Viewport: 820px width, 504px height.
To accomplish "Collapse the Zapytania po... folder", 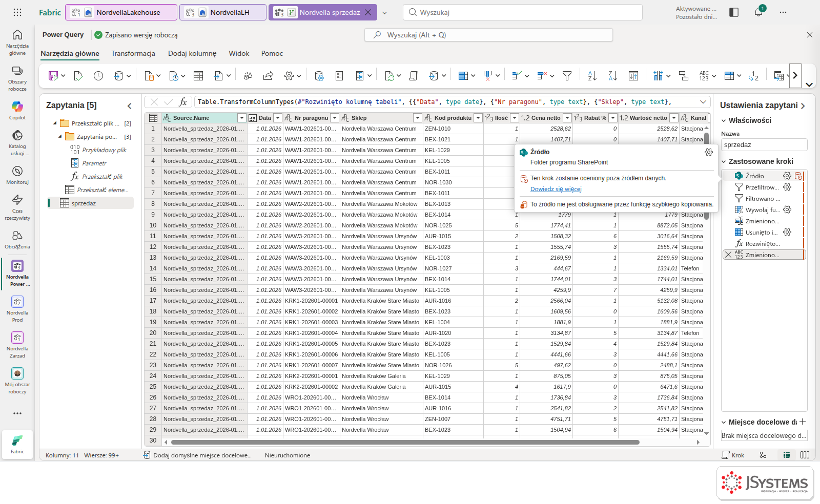I will (x=60, y=137).
